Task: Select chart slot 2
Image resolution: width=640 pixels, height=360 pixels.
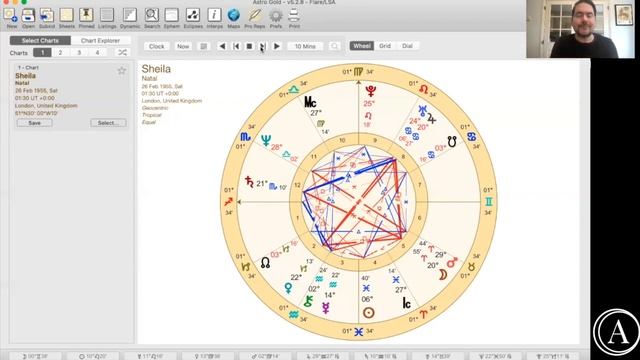Action: pyautogui.click(x=60, y=52)
